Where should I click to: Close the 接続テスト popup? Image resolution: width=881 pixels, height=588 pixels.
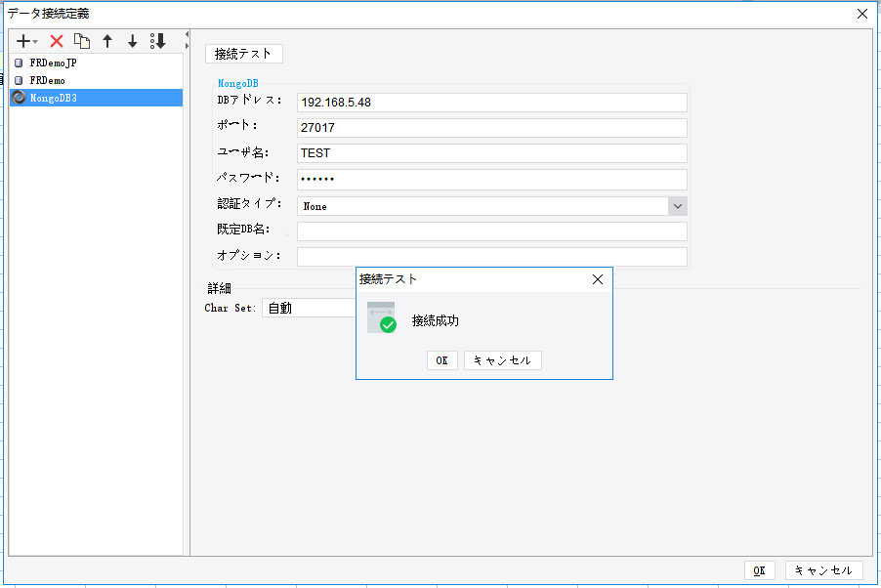point(598,279)
